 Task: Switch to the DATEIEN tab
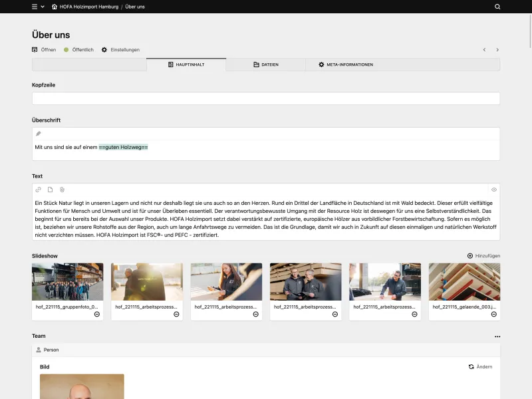(269, 65)
